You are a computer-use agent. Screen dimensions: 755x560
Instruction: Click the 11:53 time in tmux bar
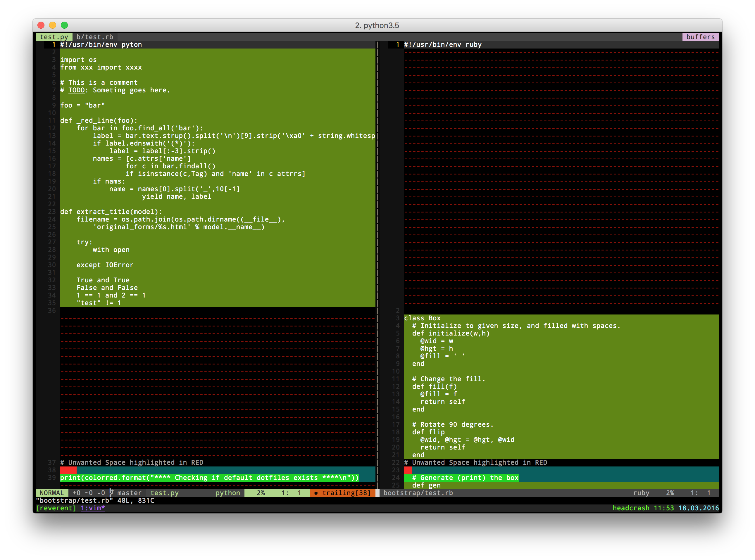click(x=663, y=508)
